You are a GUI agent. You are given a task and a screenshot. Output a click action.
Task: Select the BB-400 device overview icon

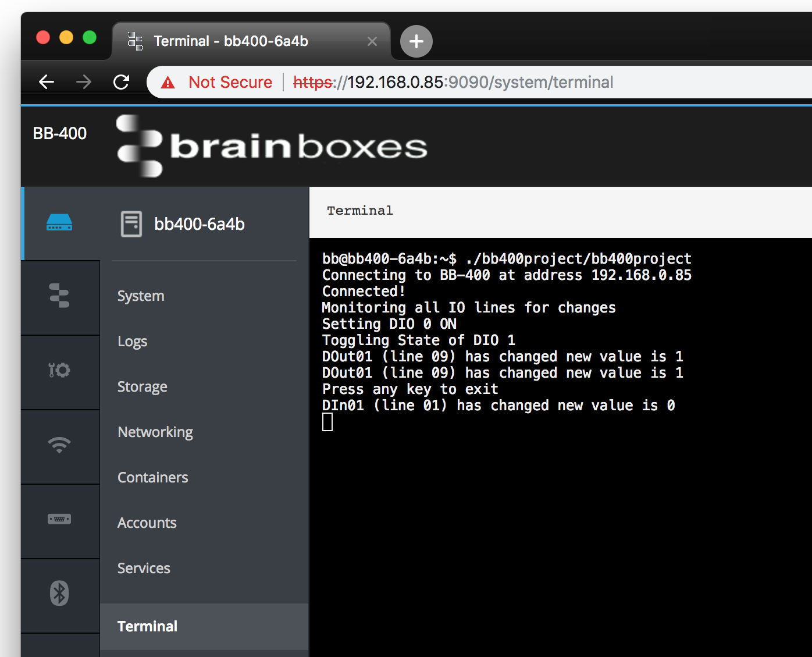click(59, 223)
